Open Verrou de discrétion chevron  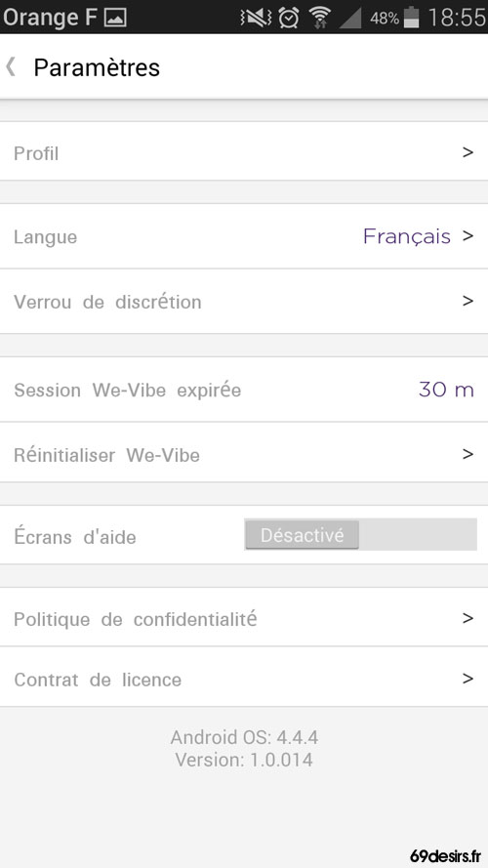pyautogui.click(x=468, y=301)
